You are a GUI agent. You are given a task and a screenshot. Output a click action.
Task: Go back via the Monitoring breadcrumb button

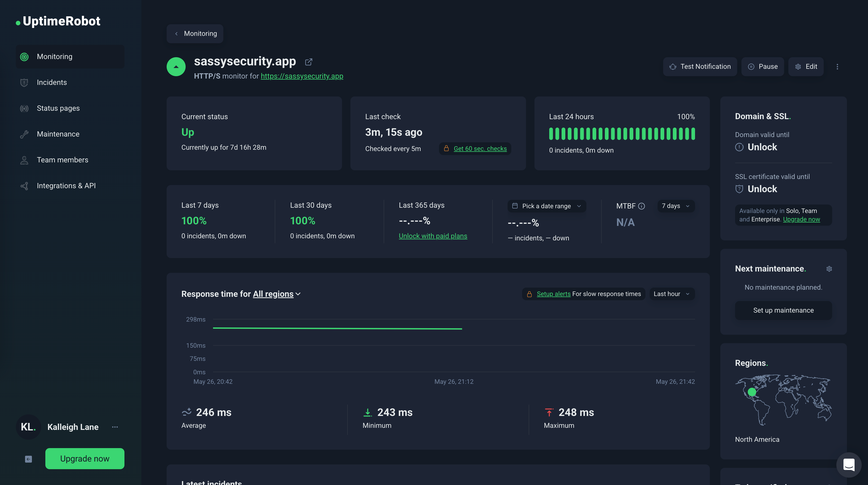pos(195,34)
